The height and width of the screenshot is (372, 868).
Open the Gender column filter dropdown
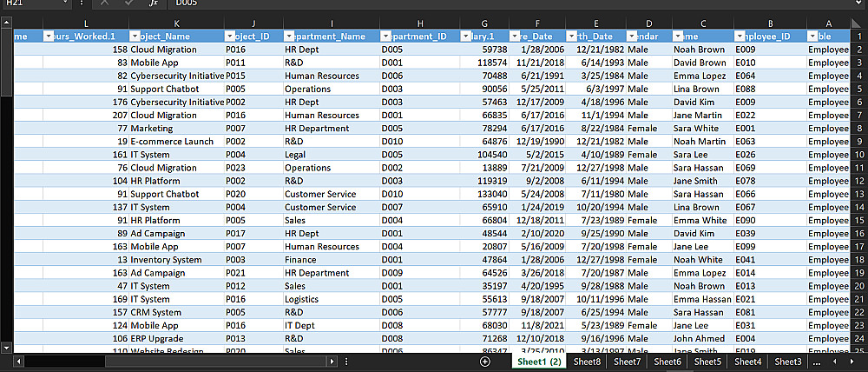(x=632, y=36)
